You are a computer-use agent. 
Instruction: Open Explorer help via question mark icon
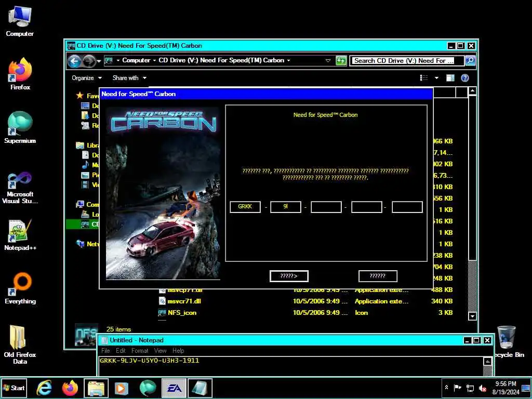pyautogui.click(x=465, y=78)
